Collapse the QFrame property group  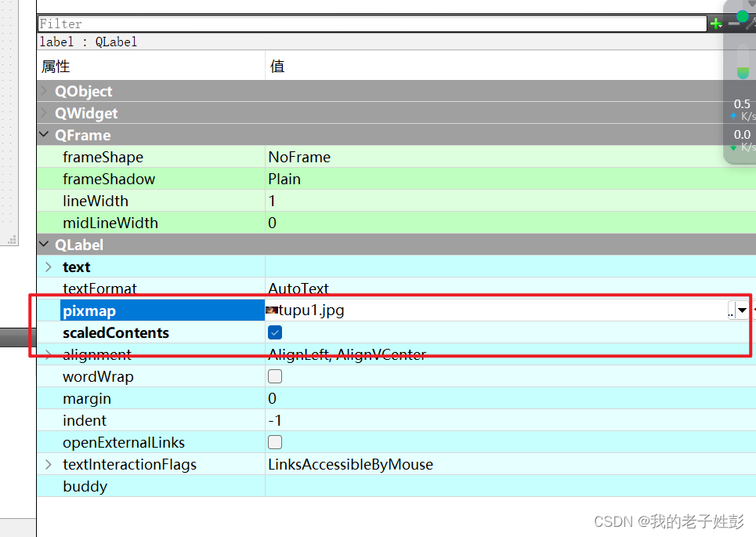point(45,135)
